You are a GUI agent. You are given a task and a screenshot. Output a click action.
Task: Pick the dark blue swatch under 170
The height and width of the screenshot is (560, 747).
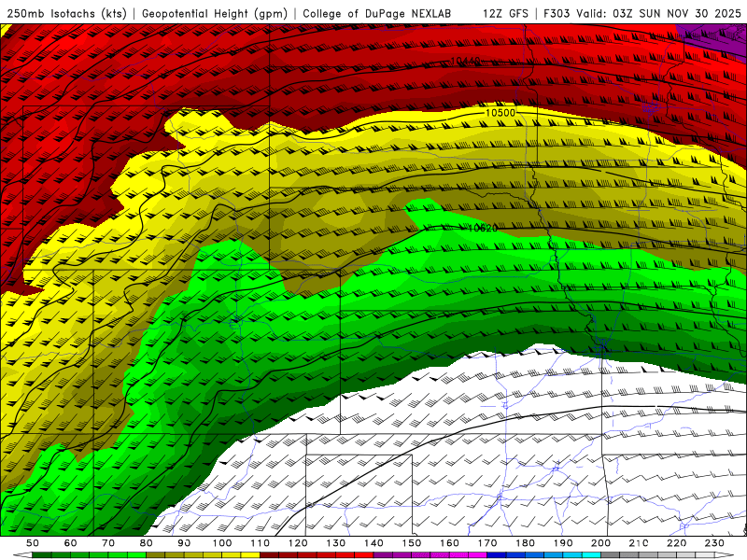(497, 555)
